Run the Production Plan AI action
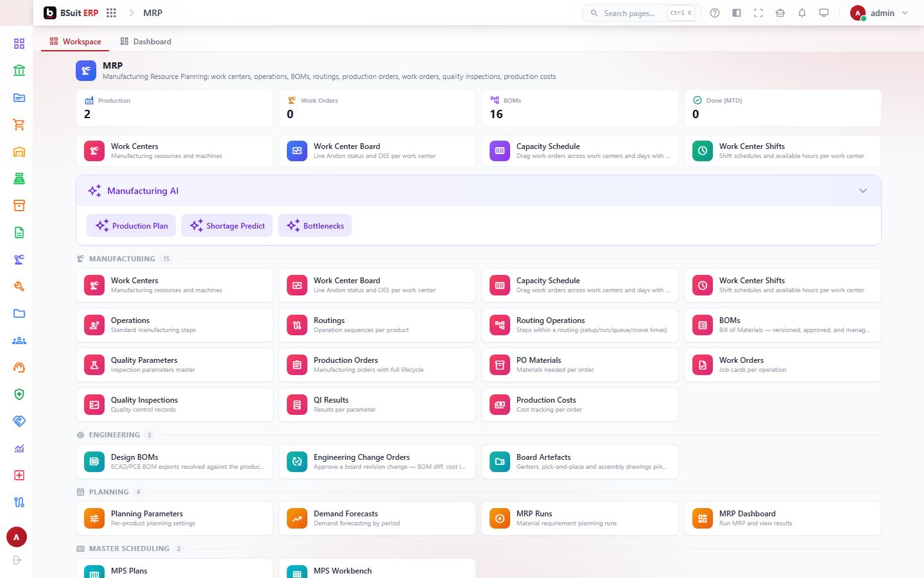924x578 pixels. tap(132, 225)
